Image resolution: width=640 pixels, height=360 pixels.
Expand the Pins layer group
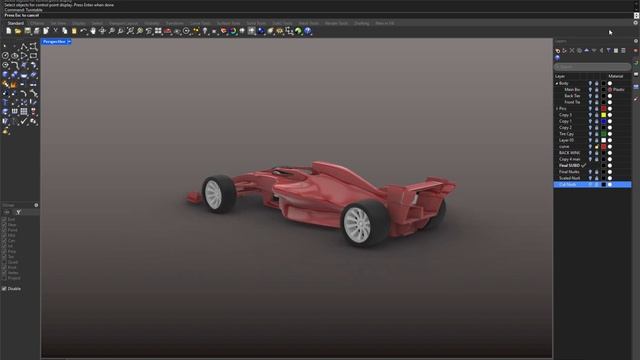pos(557,109)
